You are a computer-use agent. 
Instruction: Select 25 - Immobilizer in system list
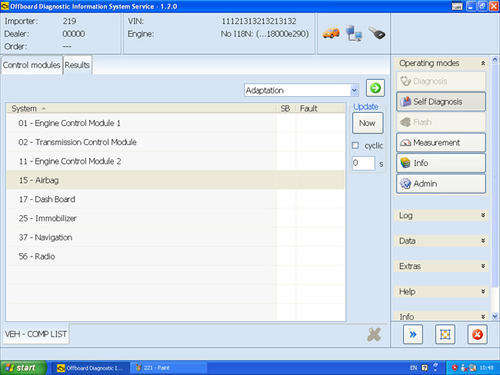[x=175, y=218]
